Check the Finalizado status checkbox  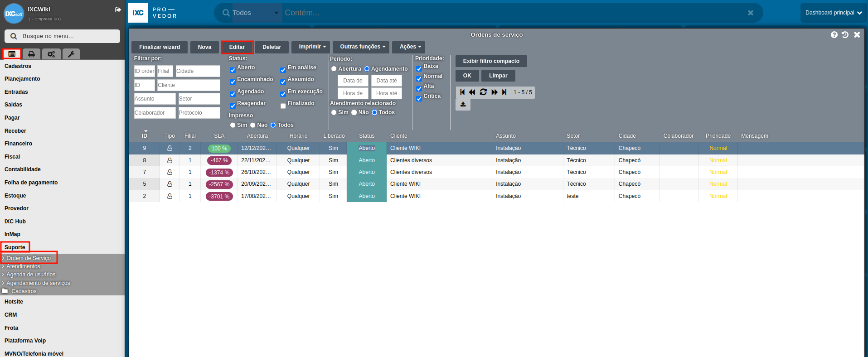coord(283,106)
